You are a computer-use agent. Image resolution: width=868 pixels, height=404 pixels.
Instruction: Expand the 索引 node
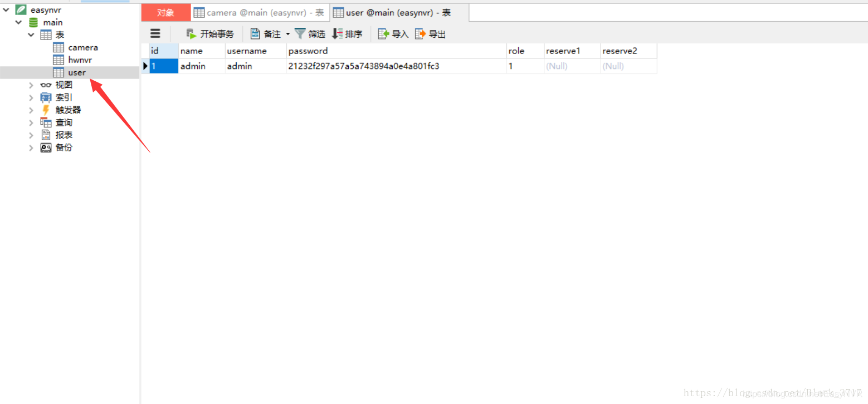coord(31,97)
